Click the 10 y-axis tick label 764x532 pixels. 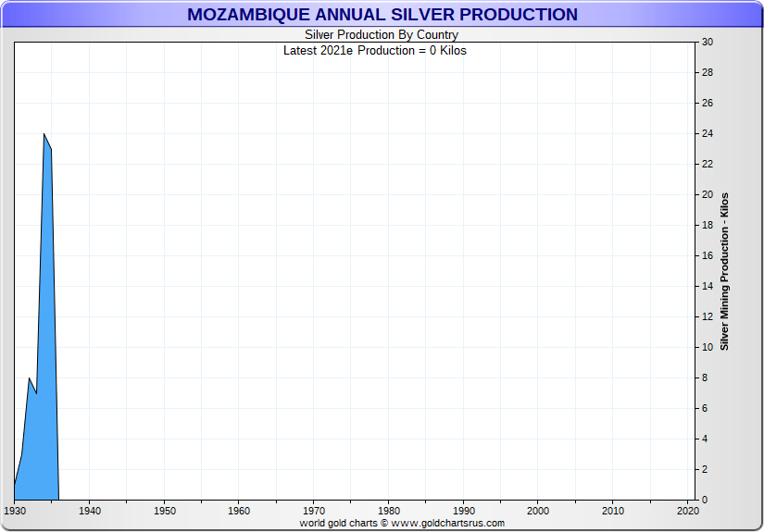coord(707,348)
